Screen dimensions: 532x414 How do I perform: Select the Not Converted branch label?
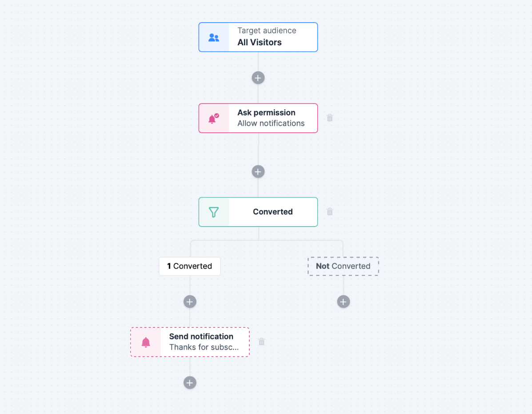[344, 266]
